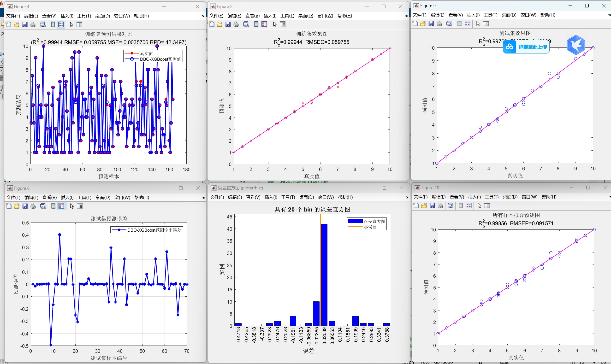Viewport: 611px width, 364px height.
Task: Click the 拖拽至此上传 upload button
Action: tap(526, 46)
